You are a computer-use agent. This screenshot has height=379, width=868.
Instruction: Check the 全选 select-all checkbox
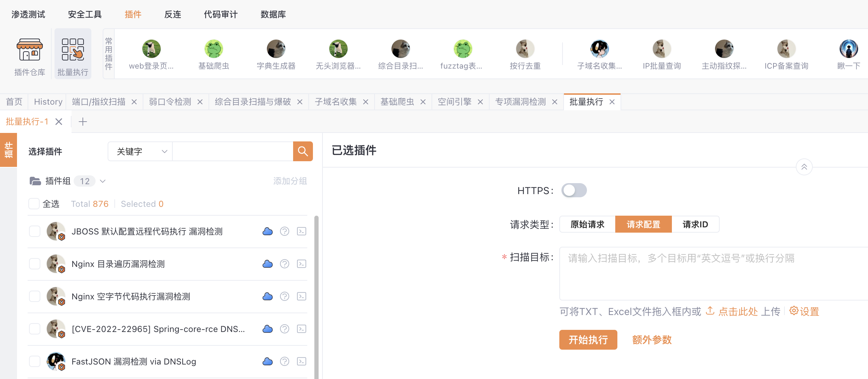coord(34,204)
